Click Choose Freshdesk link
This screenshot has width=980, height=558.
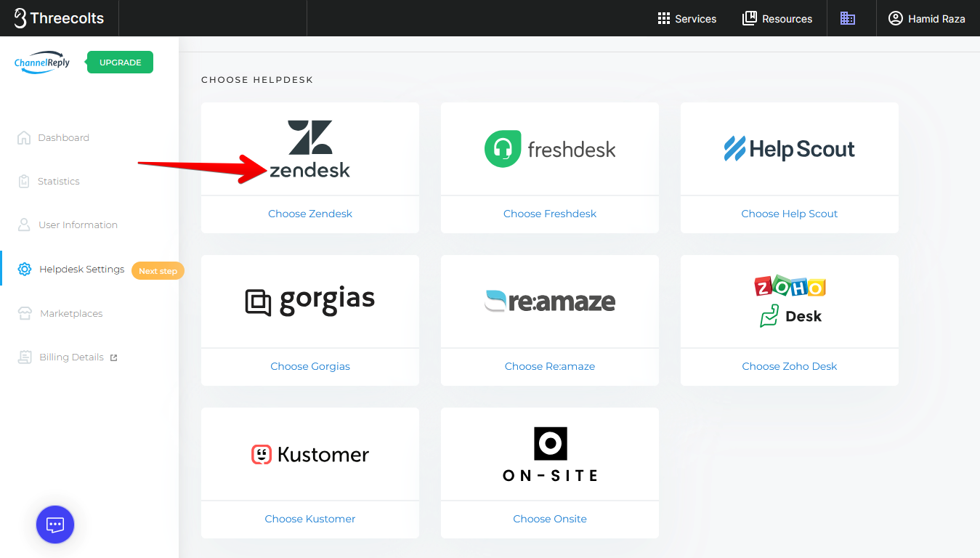(550, 214)
